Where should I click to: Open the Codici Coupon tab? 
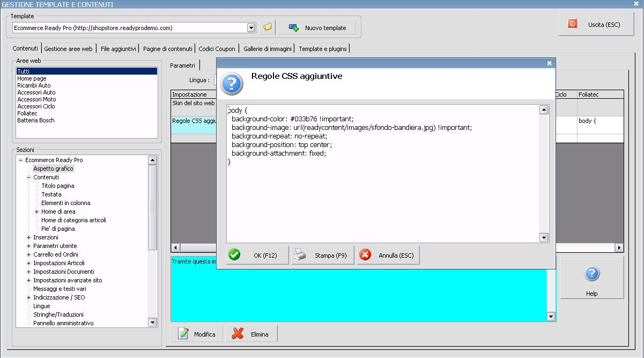point(217,49)
